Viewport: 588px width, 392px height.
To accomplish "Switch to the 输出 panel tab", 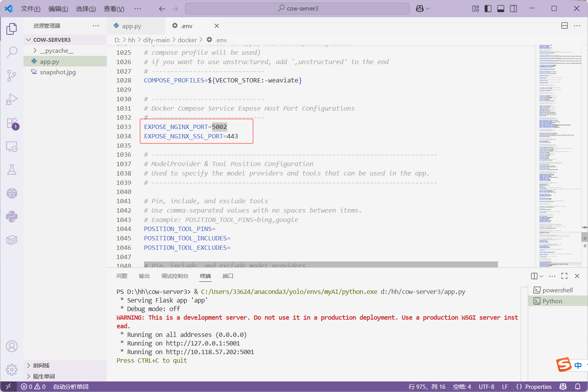I will (x=144, y=276).
